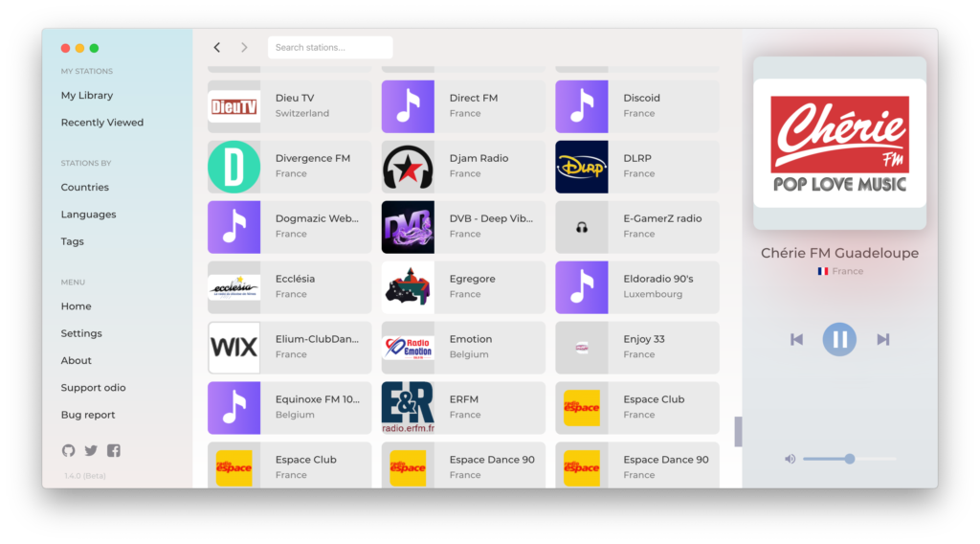Select the Enjoy 33 station name
Viewport: 980px width, 544px height.
tap(644, 339)
